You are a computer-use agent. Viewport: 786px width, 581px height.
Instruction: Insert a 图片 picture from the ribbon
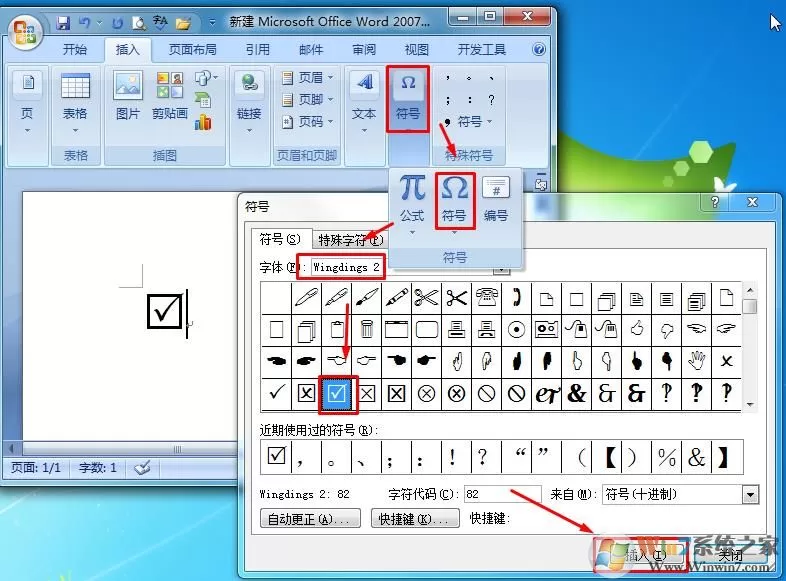127,96
